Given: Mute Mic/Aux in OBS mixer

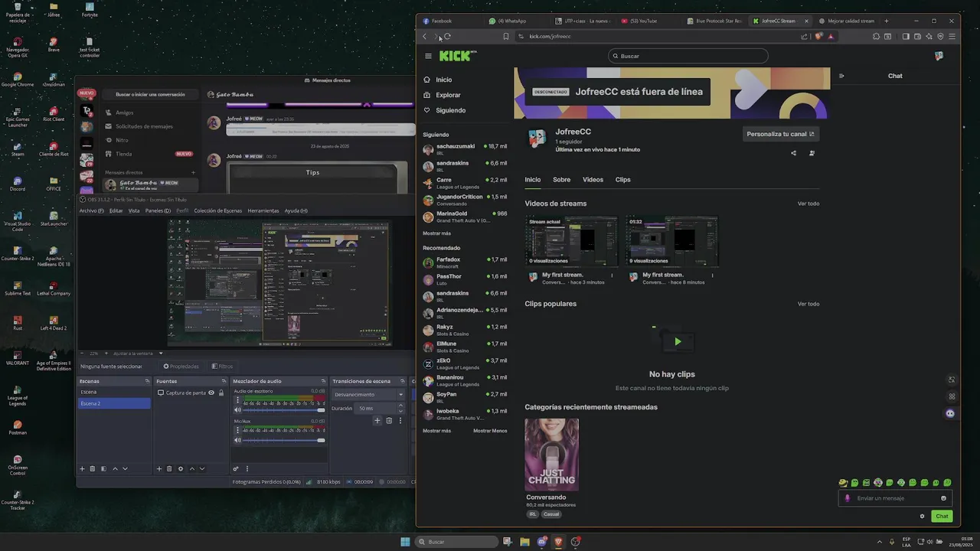Looking at the screenshot, I should pos(237,440).
